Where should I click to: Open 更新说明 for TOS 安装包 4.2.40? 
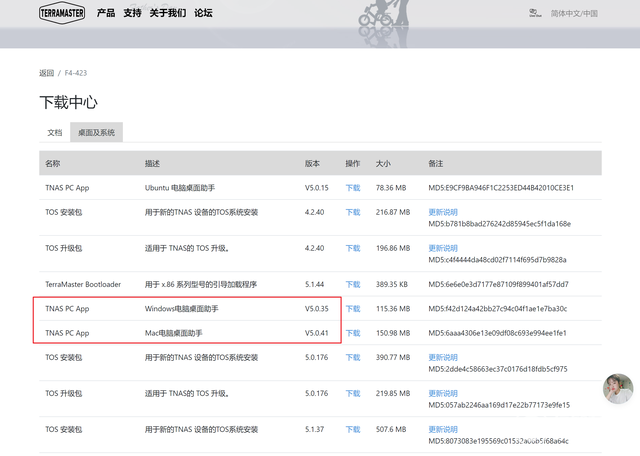(x=443, y=212)
